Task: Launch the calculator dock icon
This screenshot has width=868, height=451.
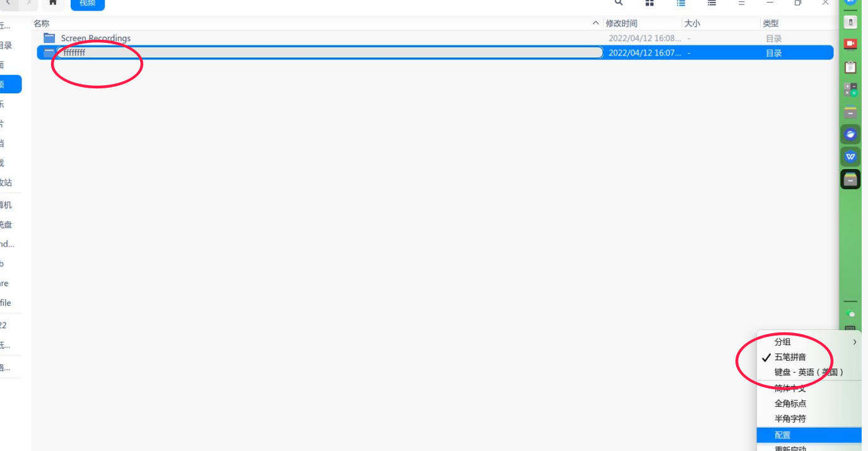Action: coord(850,90)
